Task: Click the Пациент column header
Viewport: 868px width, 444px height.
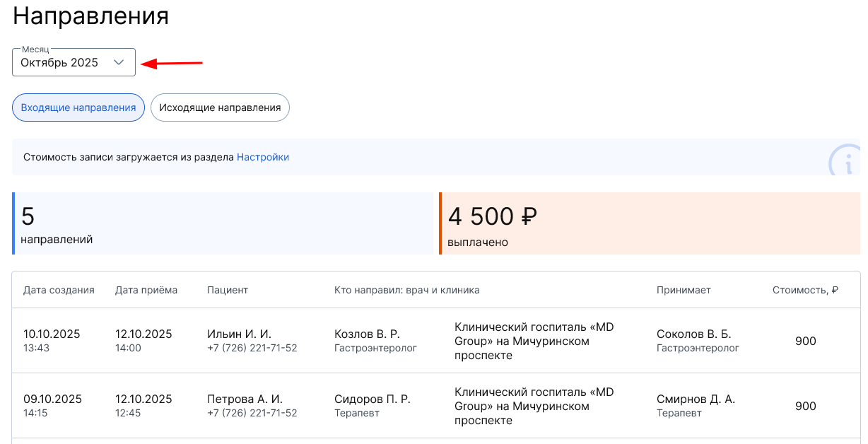Action: pos(228,290)
